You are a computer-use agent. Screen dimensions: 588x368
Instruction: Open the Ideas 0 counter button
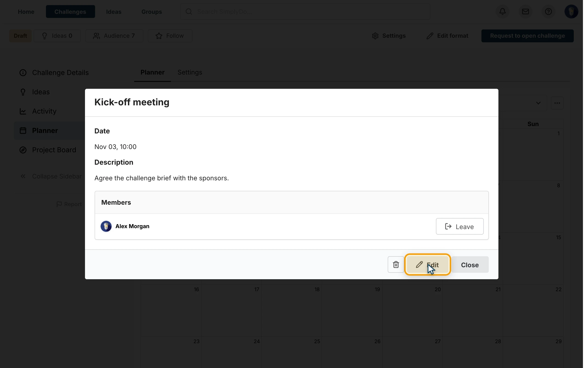click(x=57, y=36)
